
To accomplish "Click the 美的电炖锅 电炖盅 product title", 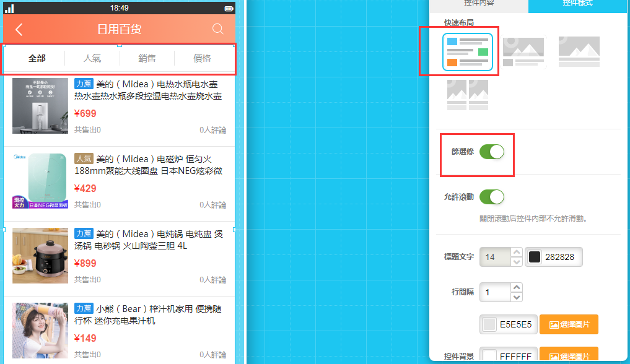I will point(148,240).
